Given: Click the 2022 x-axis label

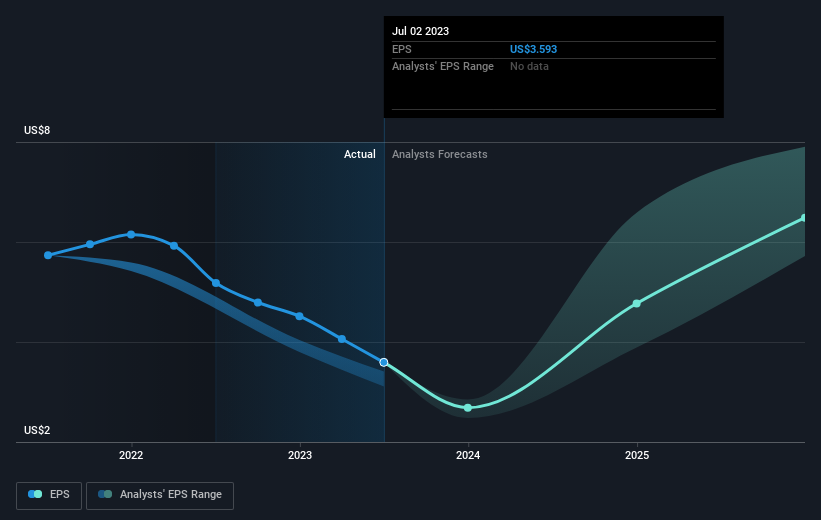Looking at the screenshot, I should click(x=131, y=456).
